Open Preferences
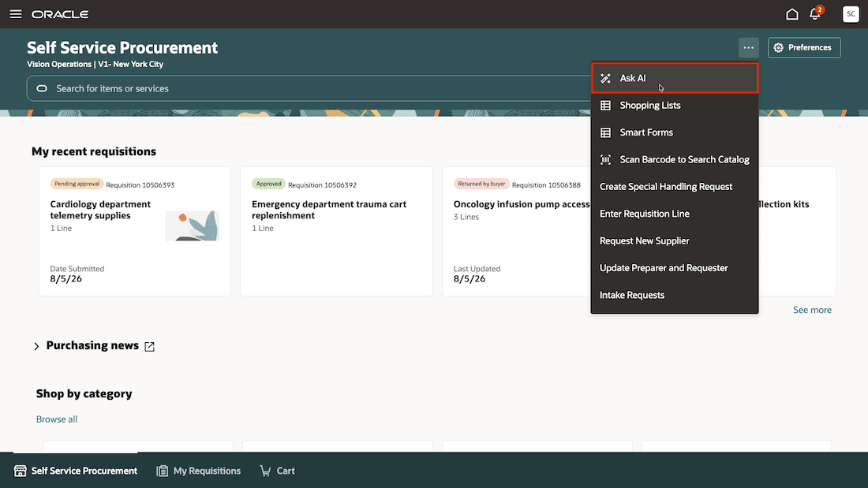The image size is (868, 488). click(x=804, y=47)
